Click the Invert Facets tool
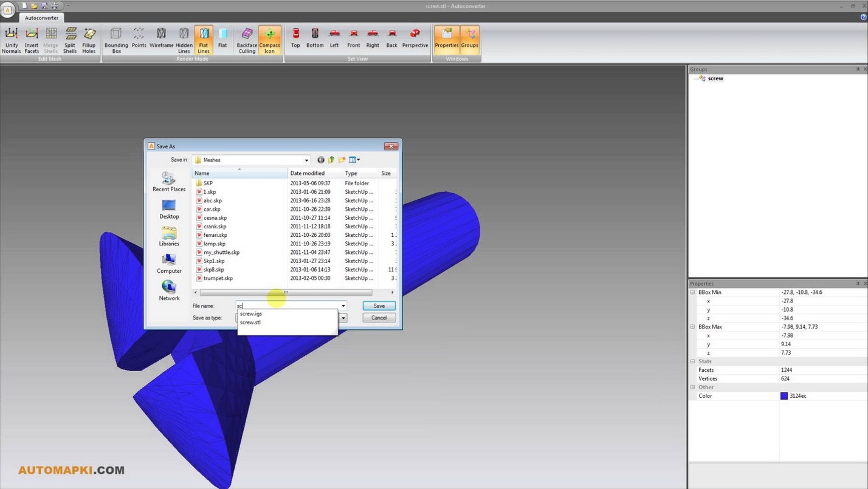 32,40
